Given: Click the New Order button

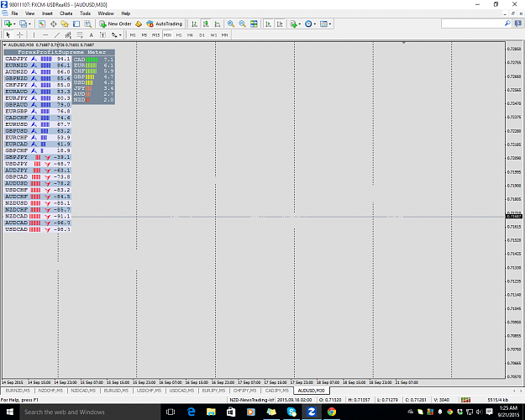Looking at the screenshot, I should (x=116, y=24).
